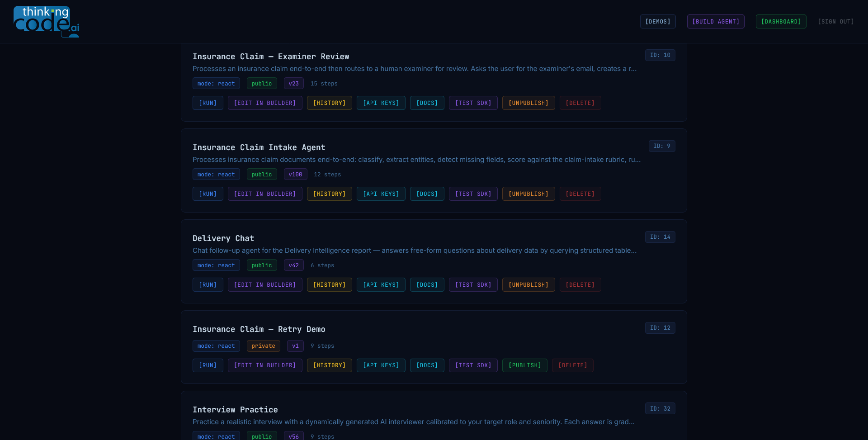Click the Delivery Chat description text

[415, 251]
